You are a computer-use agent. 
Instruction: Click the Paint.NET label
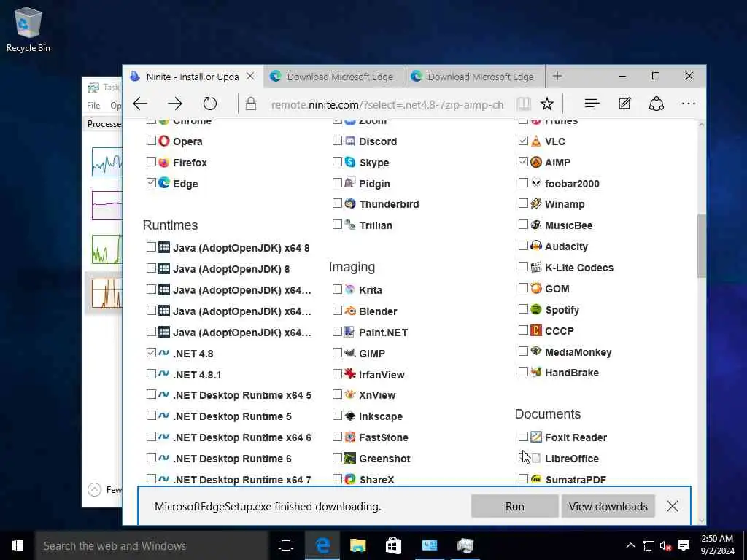(x=383, y=332)
